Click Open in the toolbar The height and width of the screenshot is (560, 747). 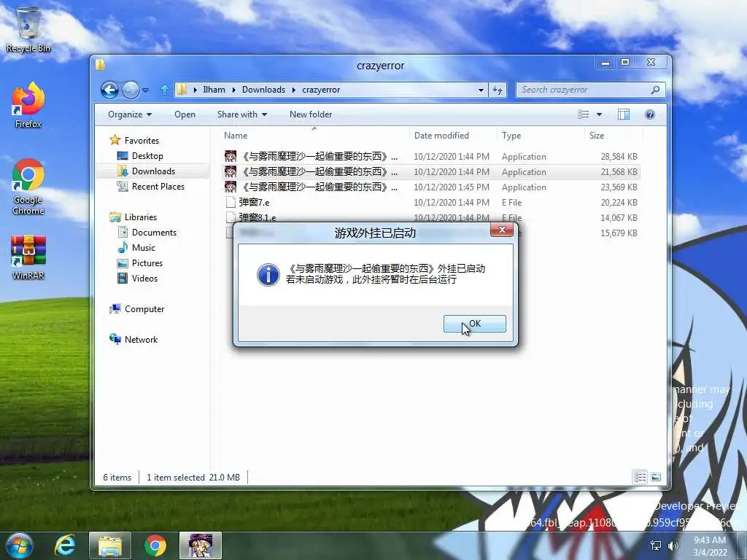(185, 114)
